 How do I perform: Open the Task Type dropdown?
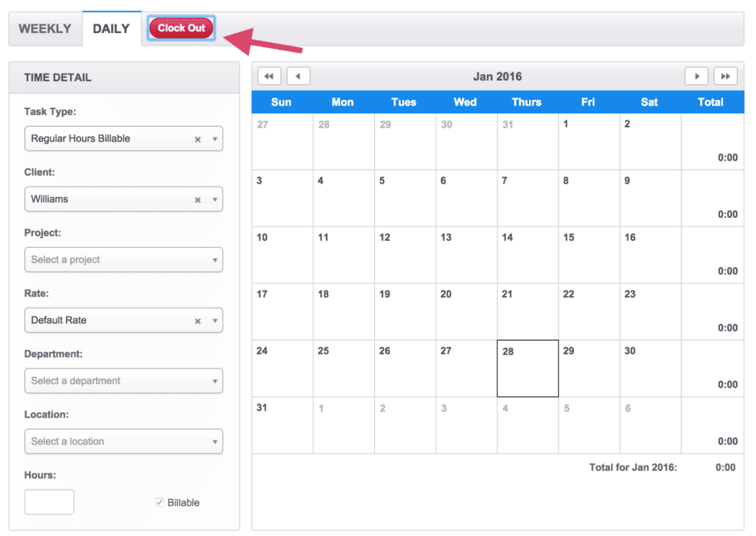pyautogui.click(x=213, y=139)
